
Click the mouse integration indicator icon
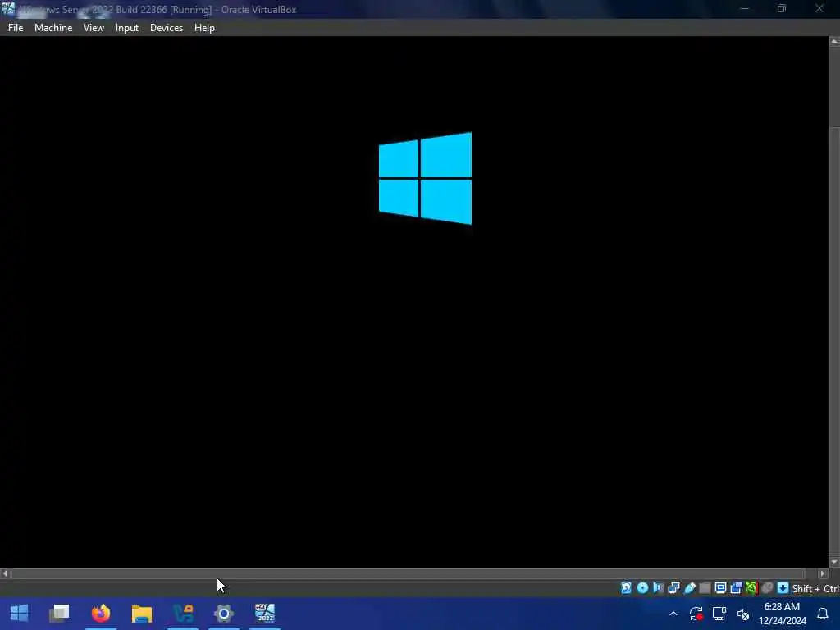point(767,588)
